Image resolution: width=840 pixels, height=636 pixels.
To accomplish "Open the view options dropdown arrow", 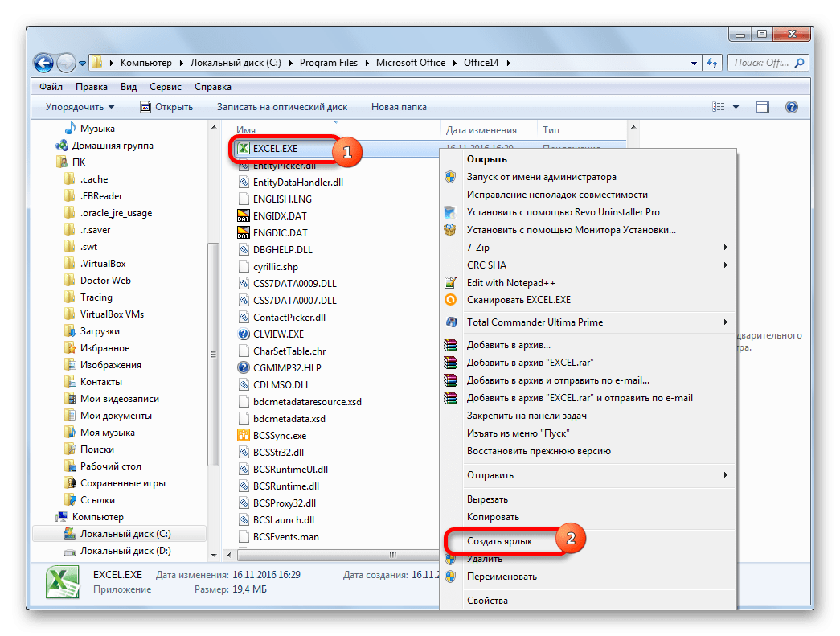I will pos(736,107).
